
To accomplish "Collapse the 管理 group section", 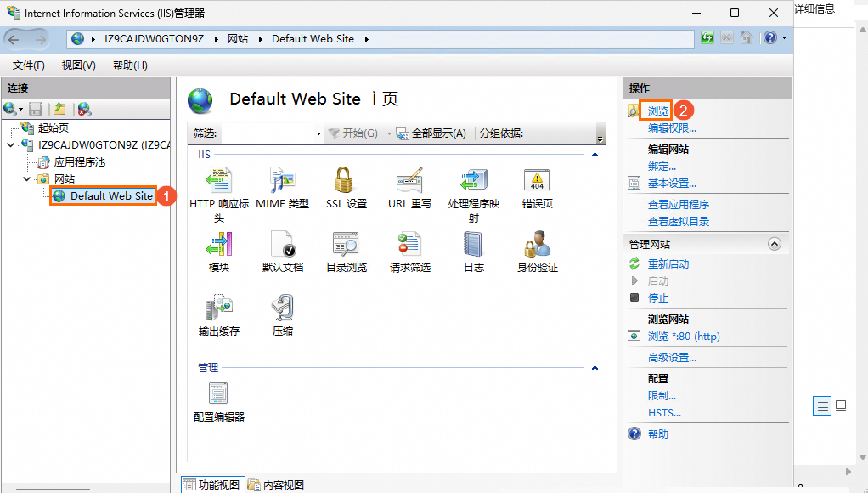I will click(595, 368).
